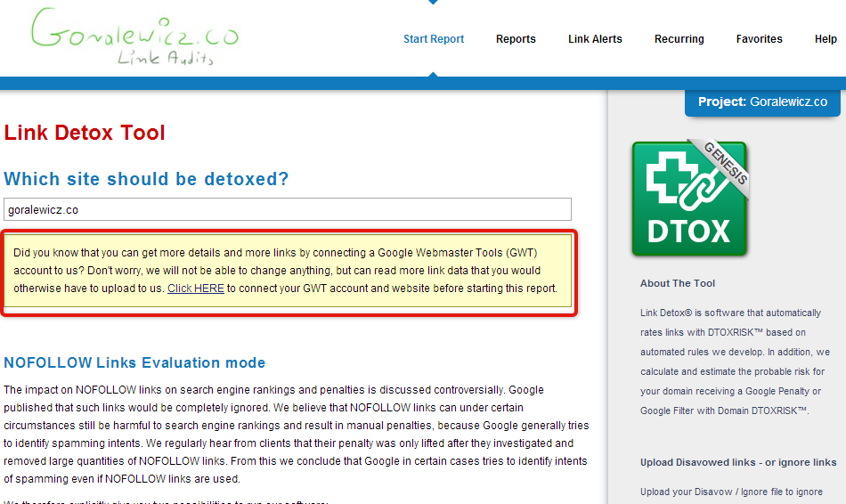Click the 'Upload your Disavow / Ignore file' text
The image size is (846, 504).
click(731, 492)
